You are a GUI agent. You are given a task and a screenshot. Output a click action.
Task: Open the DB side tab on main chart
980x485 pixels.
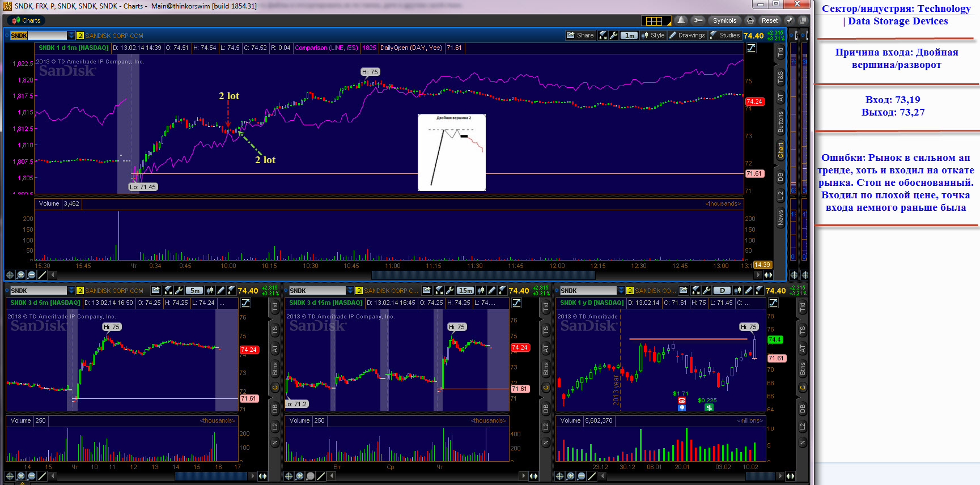[x=780, y=176]
